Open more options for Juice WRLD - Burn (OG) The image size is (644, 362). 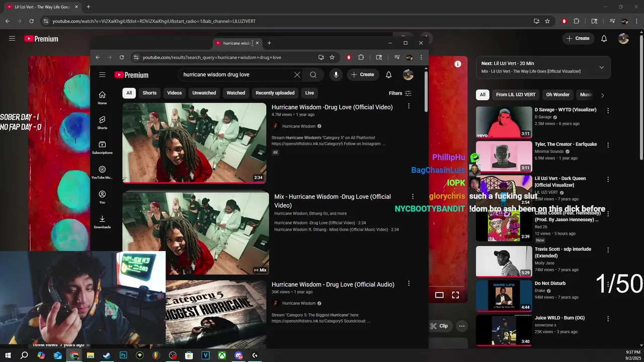(608, 319)
